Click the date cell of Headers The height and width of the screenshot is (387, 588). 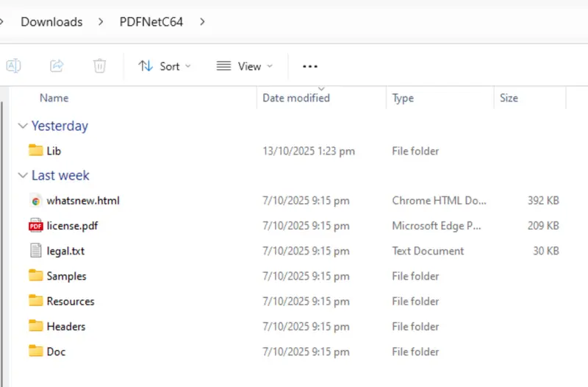coord(306,327)
